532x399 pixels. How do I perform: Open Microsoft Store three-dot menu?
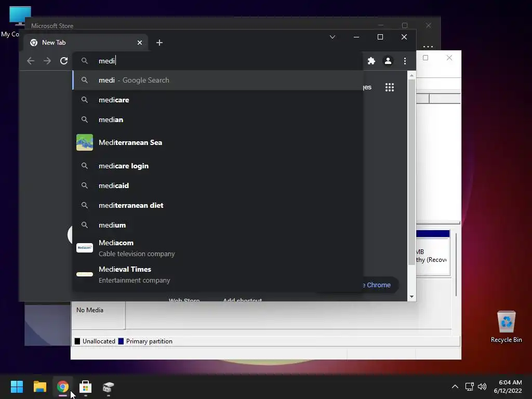coord(428,46)
